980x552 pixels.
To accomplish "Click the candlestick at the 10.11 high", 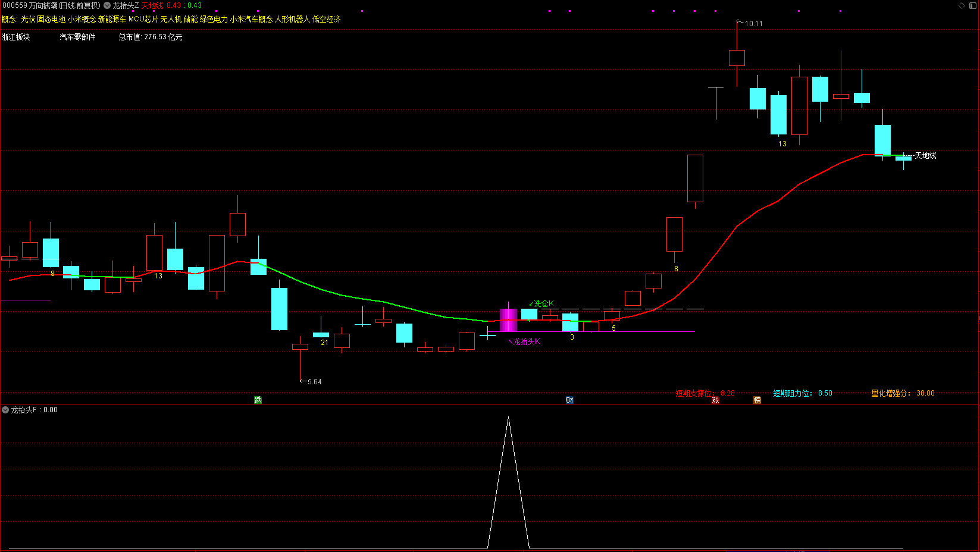I will [x=737, y=58].
